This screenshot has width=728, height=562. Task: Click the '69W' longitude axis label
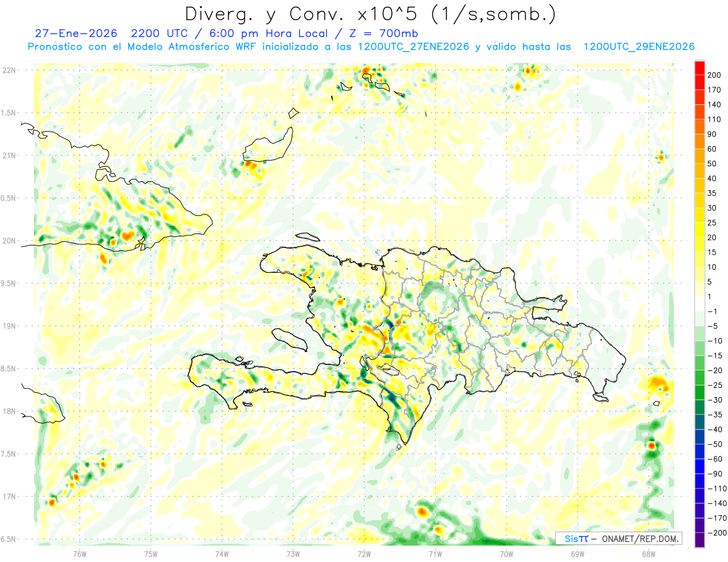[578, 554]
